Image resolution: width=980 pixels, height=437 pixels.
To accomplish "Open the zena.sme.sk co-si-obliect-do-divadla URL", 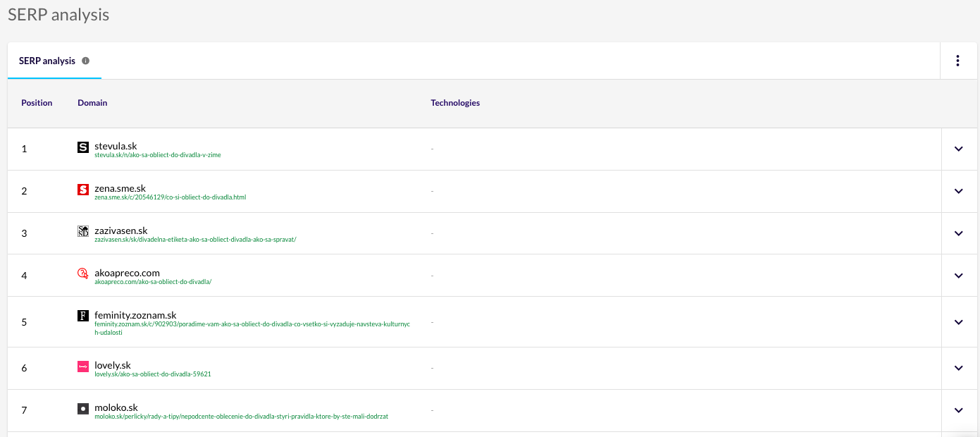I will [x=170, y=197].
